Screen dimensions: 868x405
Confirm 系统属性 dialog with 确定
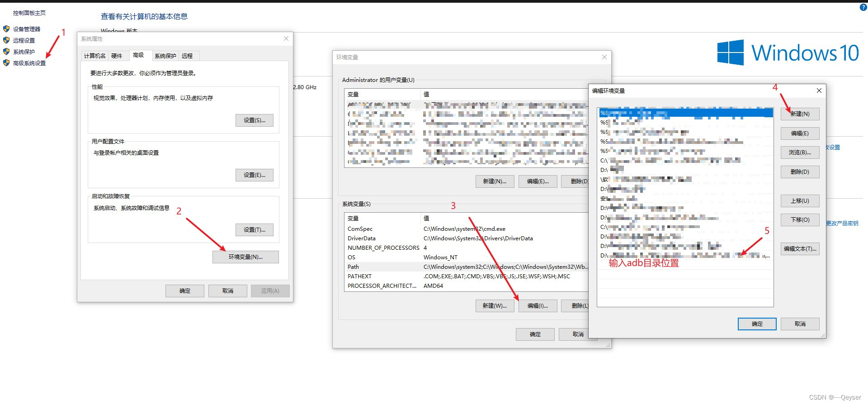tap(185, 291)
